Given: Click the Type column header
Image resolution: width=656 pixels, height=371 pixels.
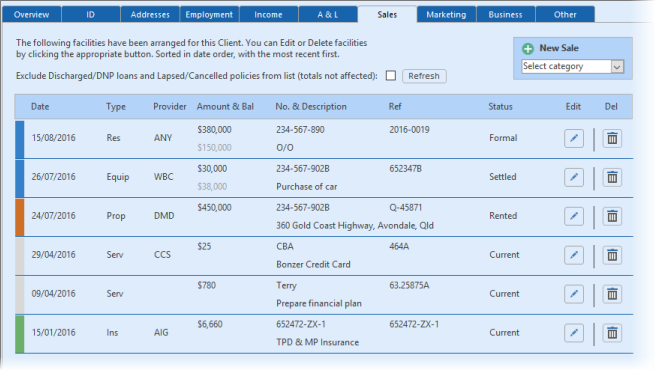Looking at the screenshot, I should (116, 107).
